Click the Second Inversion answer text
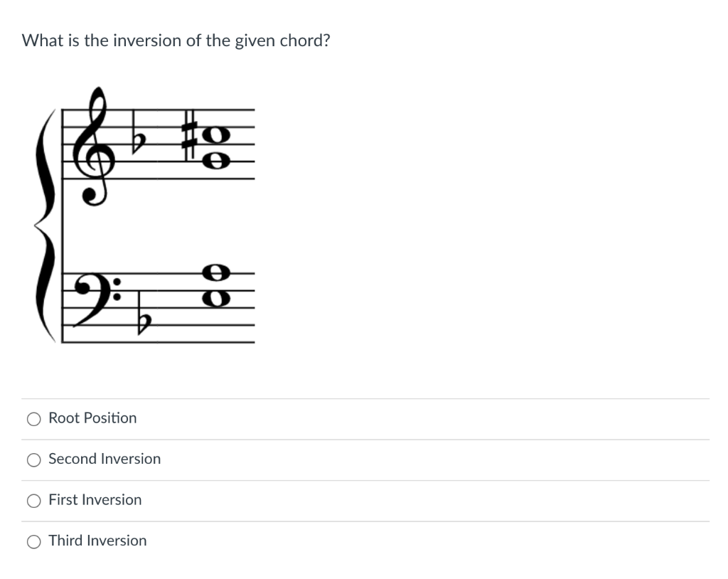728x579 pixels. tap(104, 459)
